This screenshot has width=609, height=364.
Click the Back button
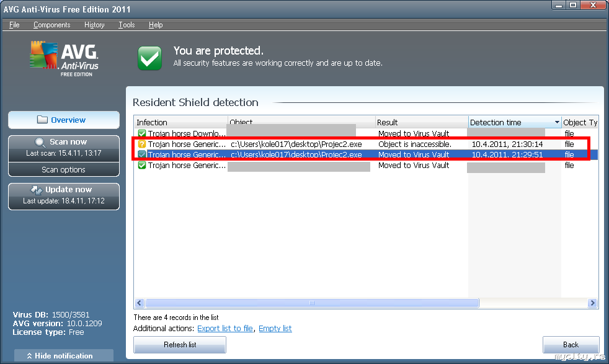571,345
